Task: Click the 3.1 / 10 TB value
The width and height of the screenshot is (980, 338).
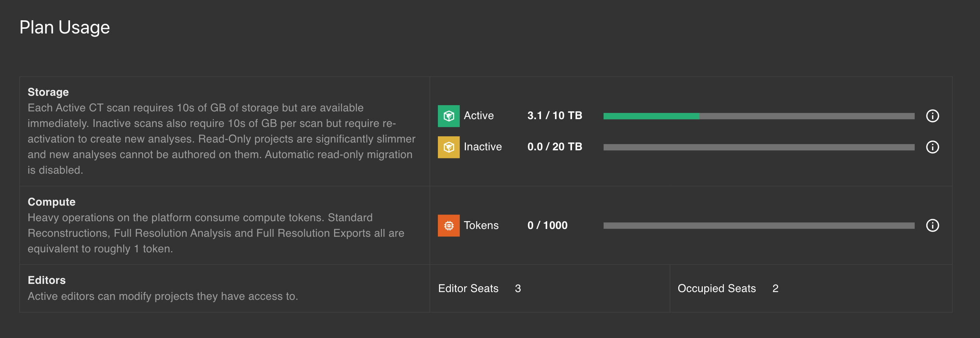Action: point(555,116)
